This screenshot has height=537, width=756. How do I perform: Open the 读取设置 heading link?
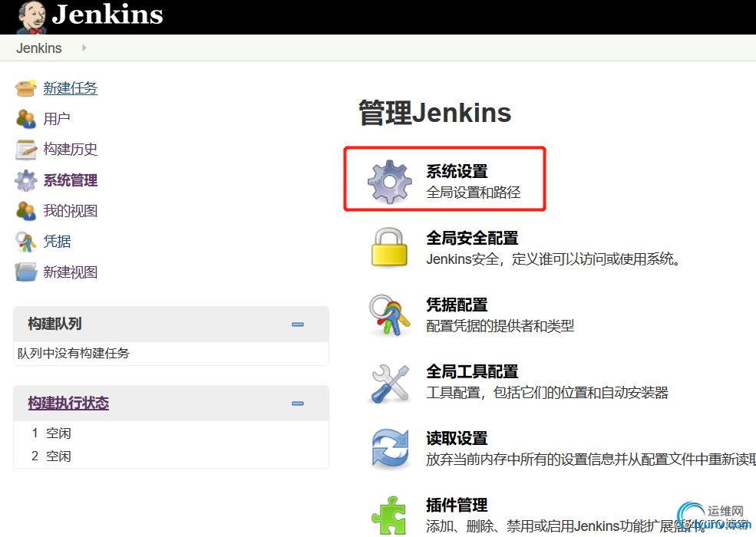click(457, 438)
